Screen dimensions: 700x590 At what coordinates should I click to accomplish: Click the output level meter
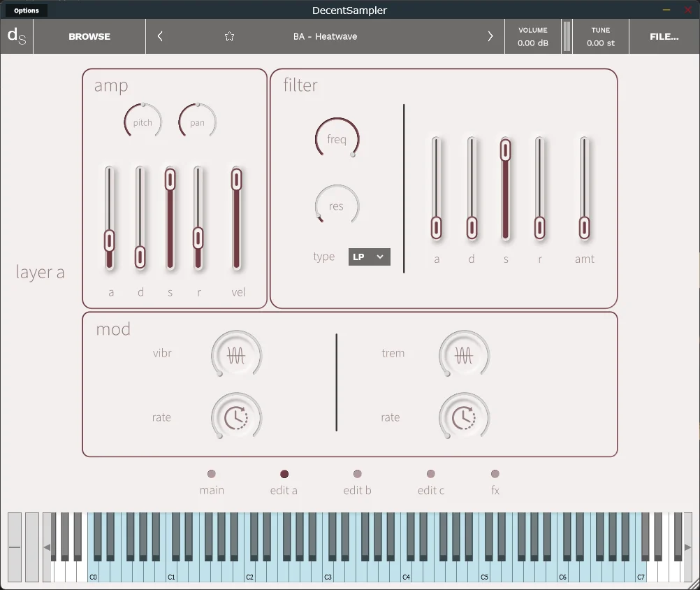point(567,36)
